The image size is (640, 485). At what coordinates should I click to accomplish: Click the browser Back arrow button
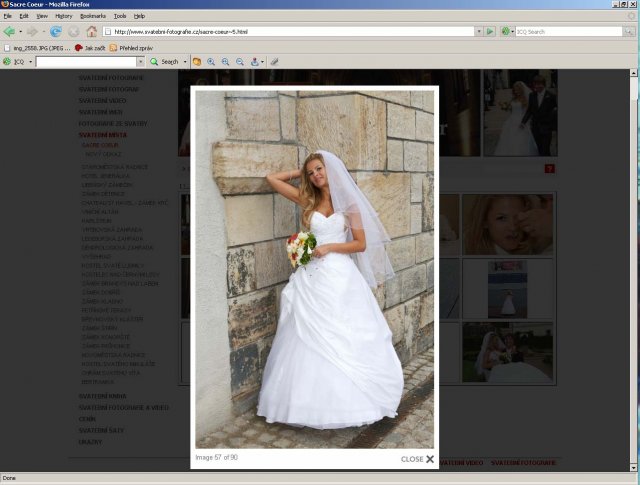(x=10, y=32)
